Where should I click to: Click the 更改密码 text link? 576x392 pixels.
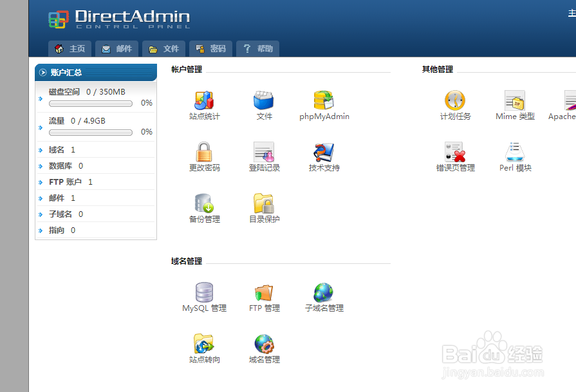pyautogui.click(x=204, y=168)
